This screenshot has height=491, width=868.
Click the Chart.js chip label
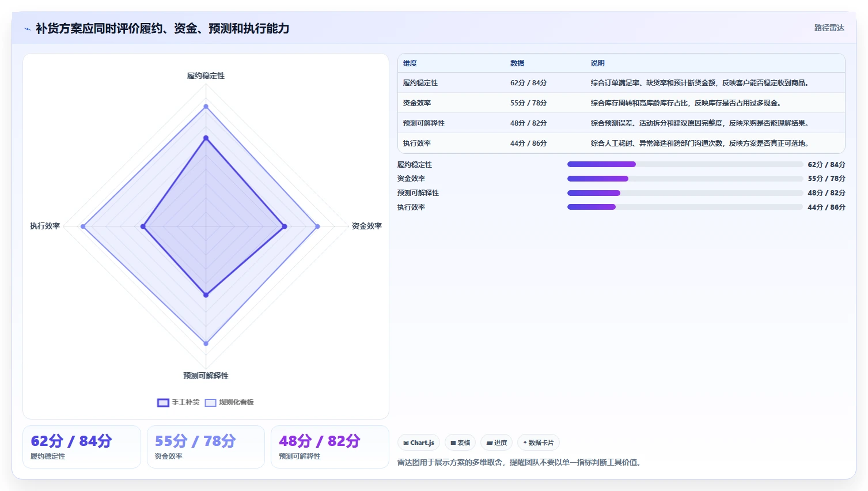tap(422, 443)
